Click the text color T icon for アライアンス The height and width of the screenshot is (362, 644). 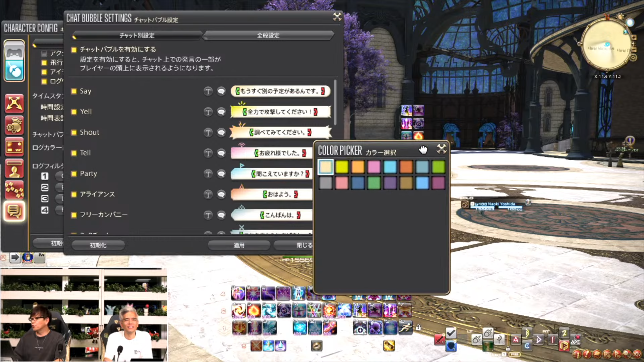coord(208,194)
